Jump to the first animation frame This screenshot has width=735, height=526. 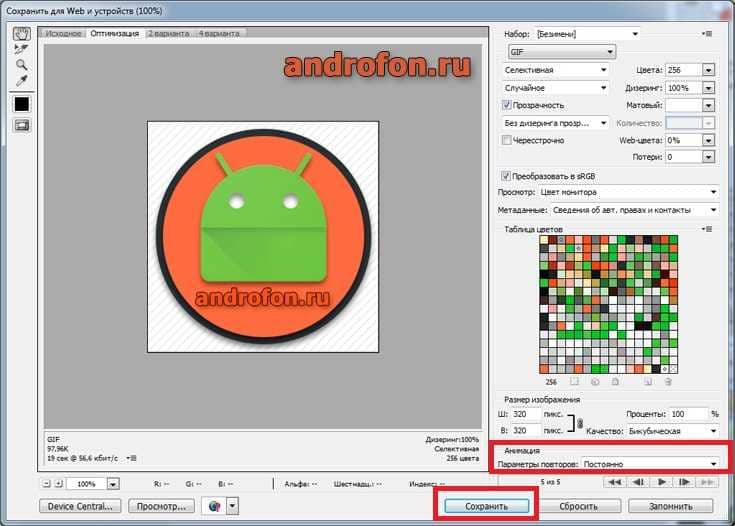click(x=615, y=482)
